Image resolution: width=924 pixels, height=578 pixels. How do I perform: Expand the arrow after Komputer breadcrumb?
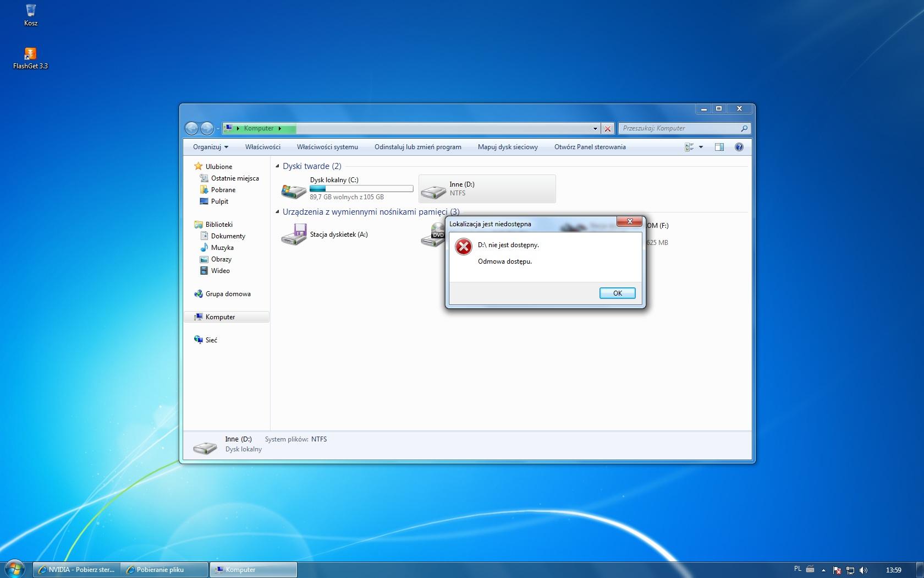point(279,129)
